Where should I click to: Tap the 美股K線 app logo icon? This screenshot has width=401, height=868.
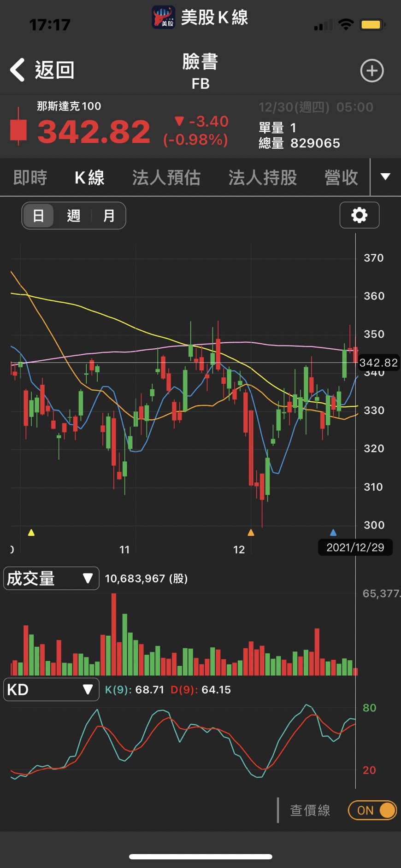pyautogui.click(x=164, y=18)
